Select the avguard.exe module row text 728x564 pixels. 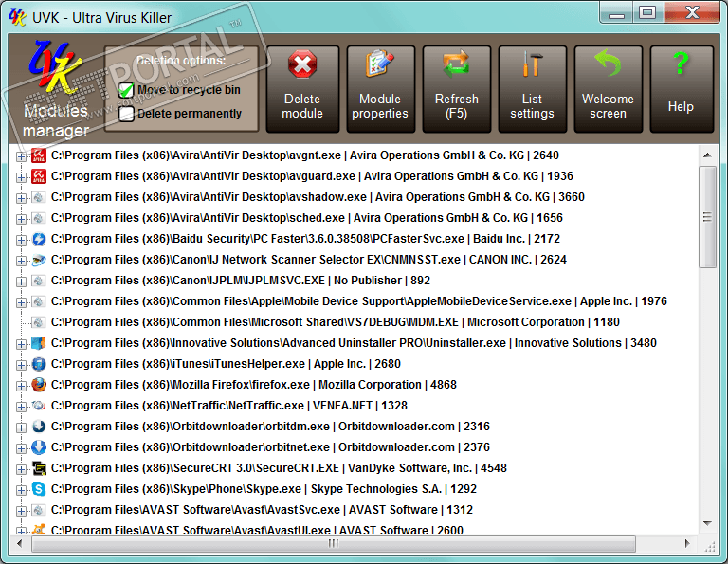[x=312, y=176]
